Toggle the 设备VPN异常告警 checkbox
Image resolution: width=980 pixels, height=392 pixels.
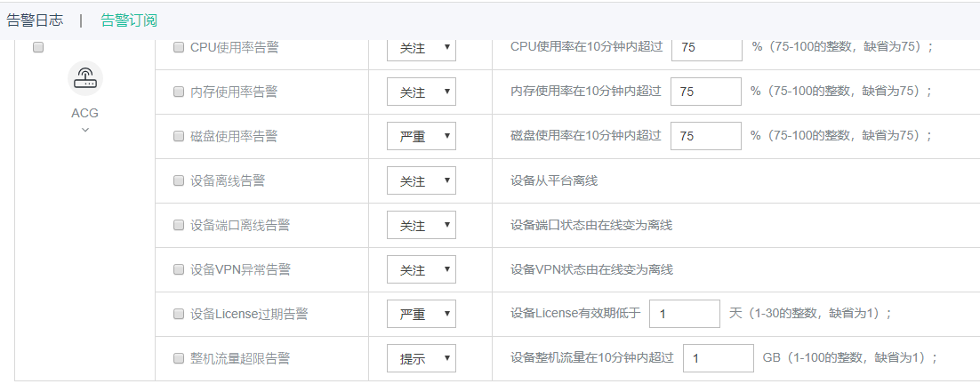coord(179,269)
